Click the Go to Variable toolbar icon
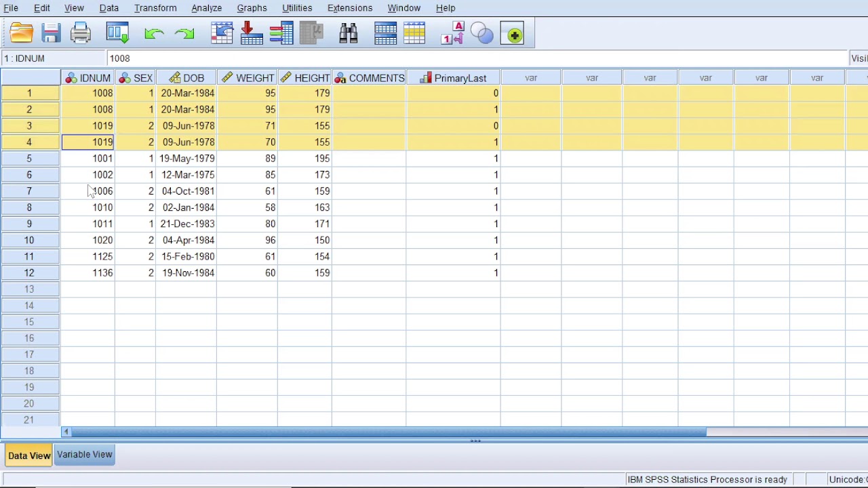Viewport: 868px width, 488px height. coord(251,33)
